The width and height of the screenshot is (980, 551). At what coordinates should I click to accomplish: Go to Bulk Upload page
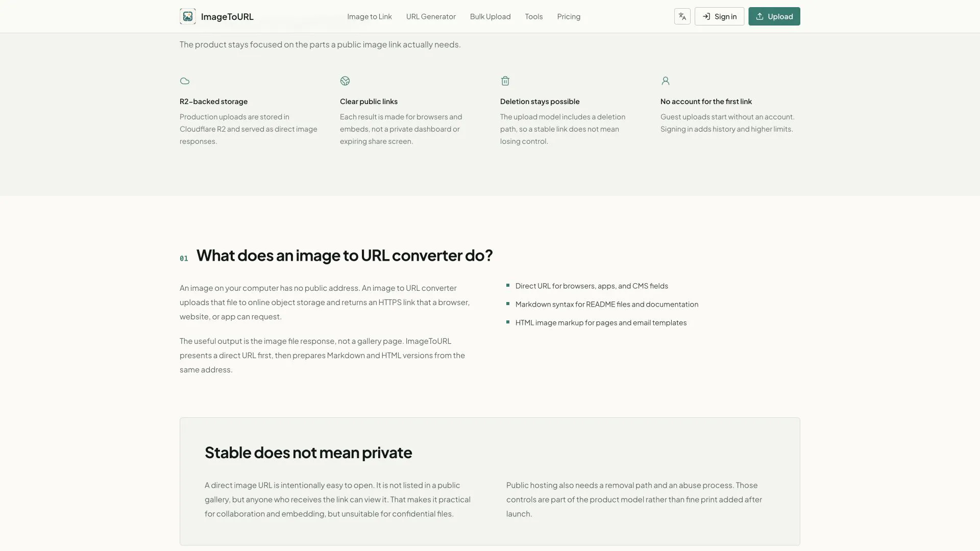(490, 16)
